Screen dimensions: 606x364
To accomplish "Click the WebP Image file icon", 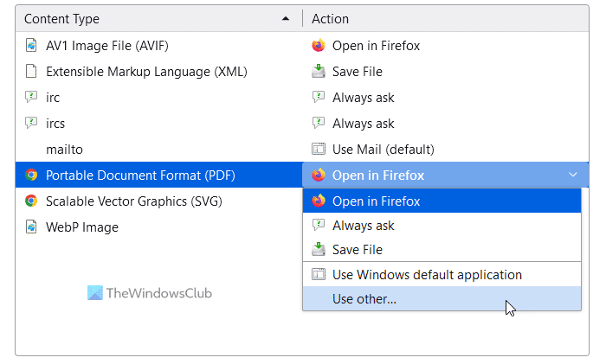I will [x=31, y=227].
